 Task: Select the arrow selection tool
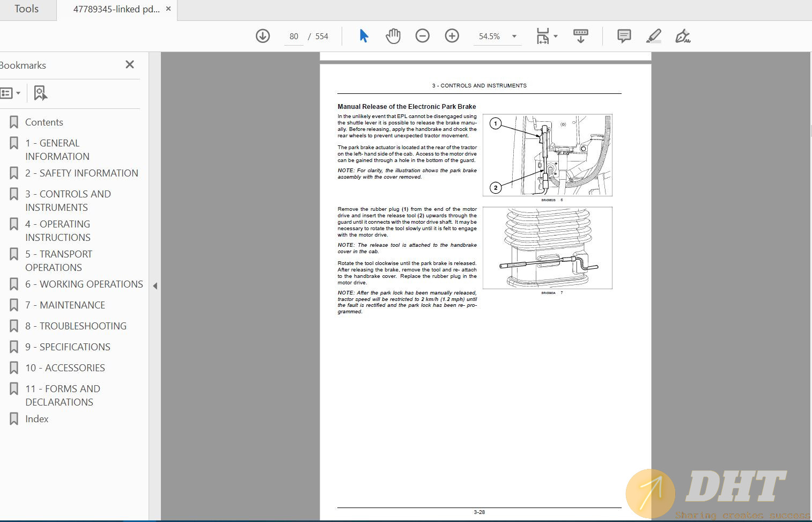click(x=364, y=36)
